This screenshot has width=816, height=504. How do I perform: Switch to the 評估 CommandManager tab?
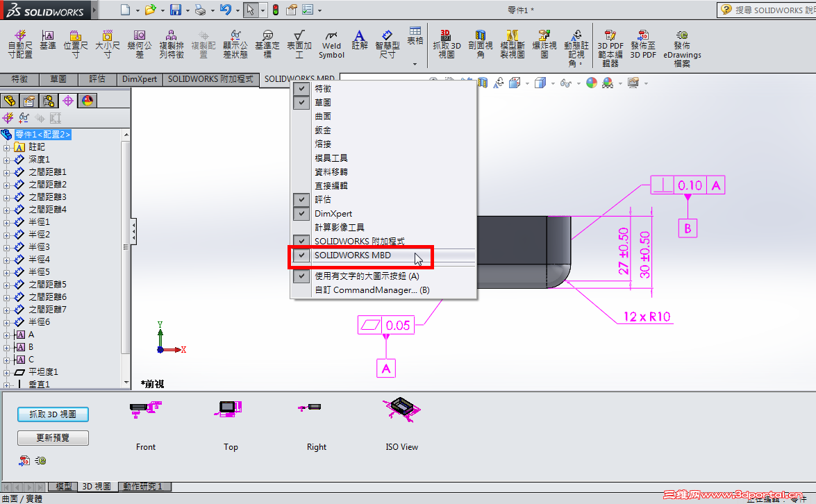click(97, 78)
